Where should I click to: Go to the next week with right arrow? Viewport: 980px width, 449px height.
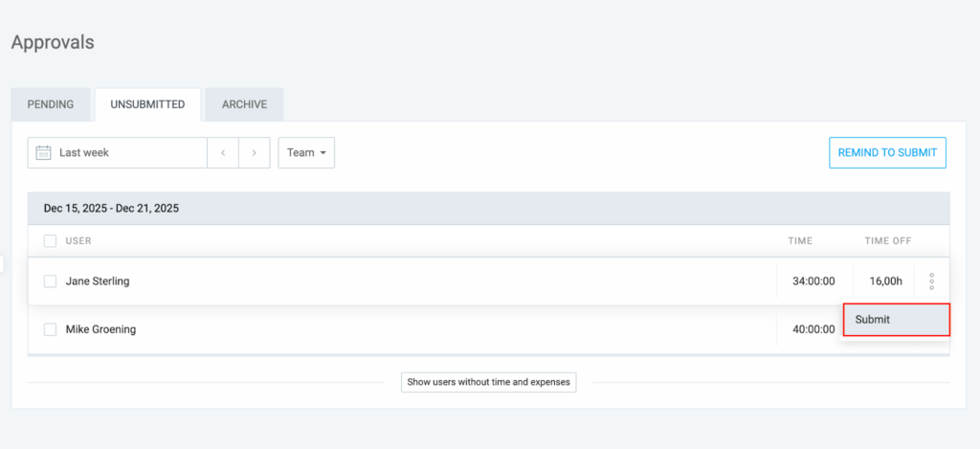point(254,153)
